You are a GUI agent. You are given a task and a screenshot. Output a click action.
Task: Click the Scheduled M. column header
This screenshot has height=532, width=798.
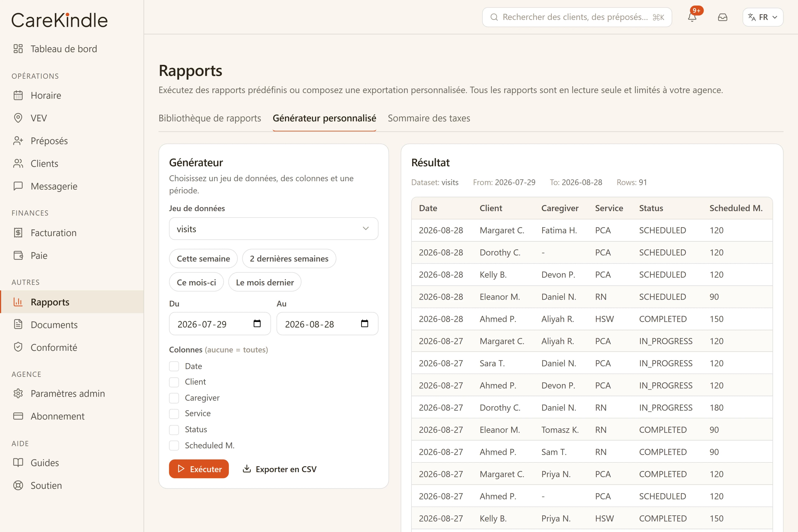pyautogui.click(x=736, y=208)
